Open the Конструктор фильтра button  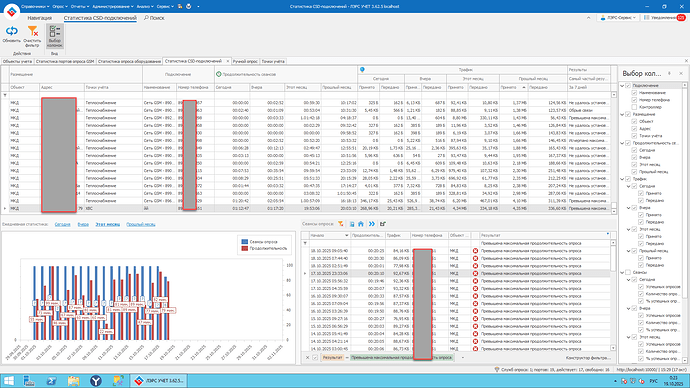(588, 358)
